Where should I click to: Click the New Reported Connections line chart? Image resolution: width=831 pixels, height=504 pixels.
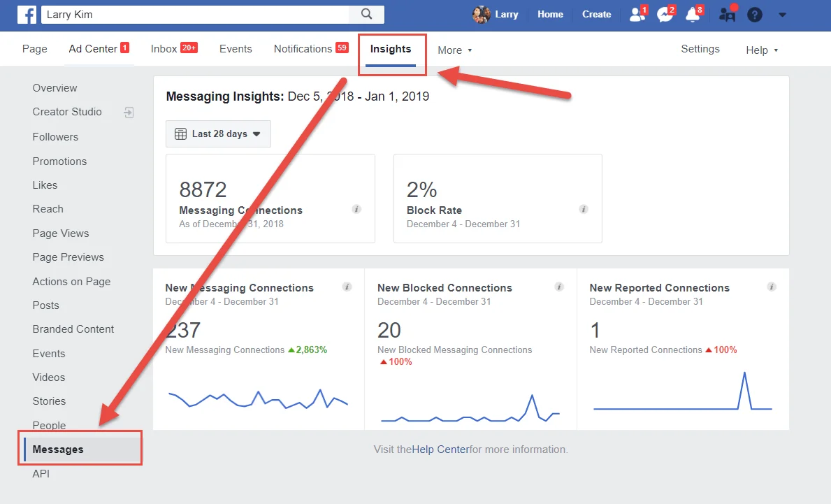point(683,391)
